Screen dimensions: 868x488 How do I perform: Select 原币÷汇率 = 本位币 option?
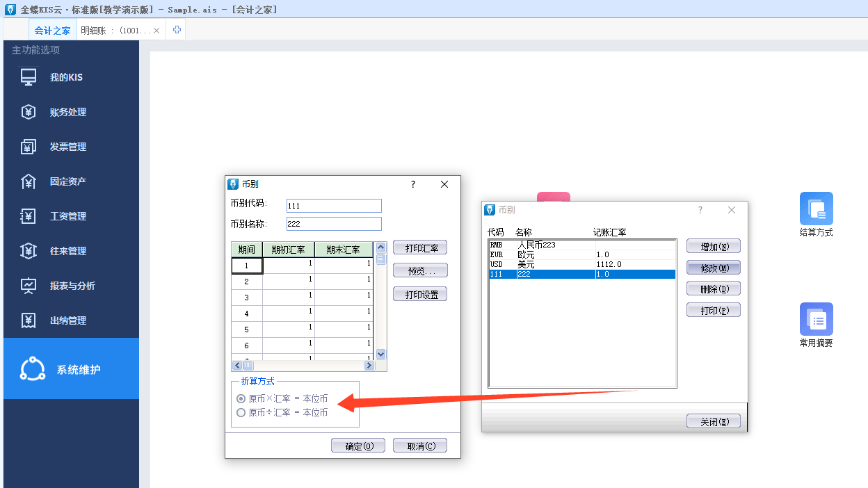point(241,412)
